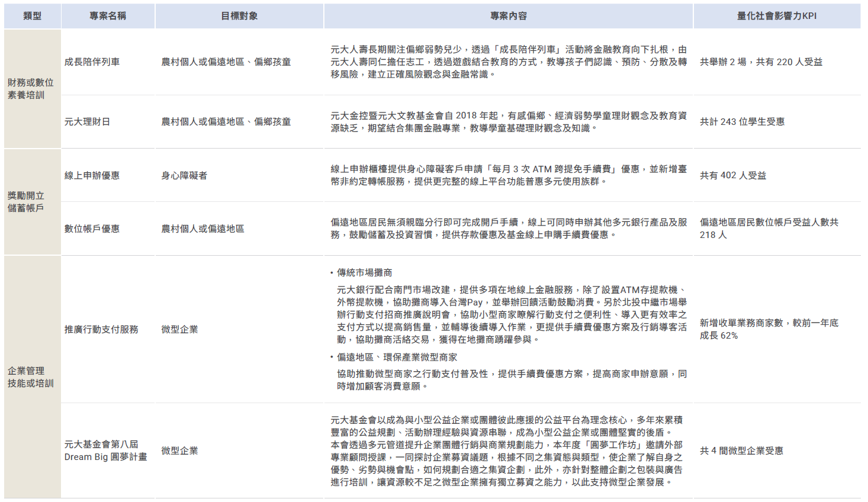Click the 元大理財日 description starting 元大金控暨元大文教基金會
Screen dimensions: 868x502
point(509,121)
